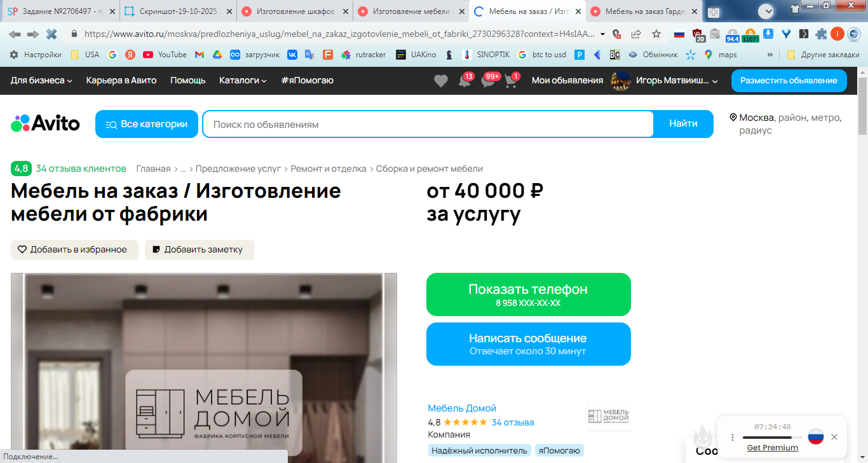Open the favorites heart icon in header
868x463 pixels.
tap(440, 81)
